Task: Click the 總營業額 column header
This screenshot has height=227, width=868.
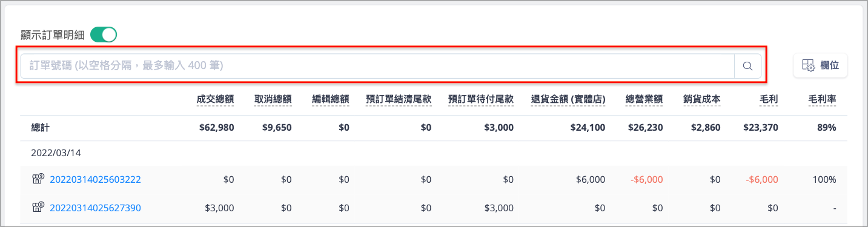Action: [x=644, y=99]
